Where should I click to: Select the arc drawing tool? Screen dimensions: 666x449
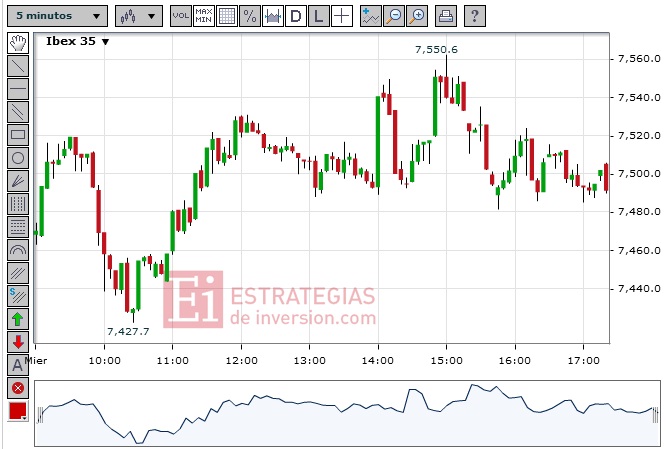point(18,250)
